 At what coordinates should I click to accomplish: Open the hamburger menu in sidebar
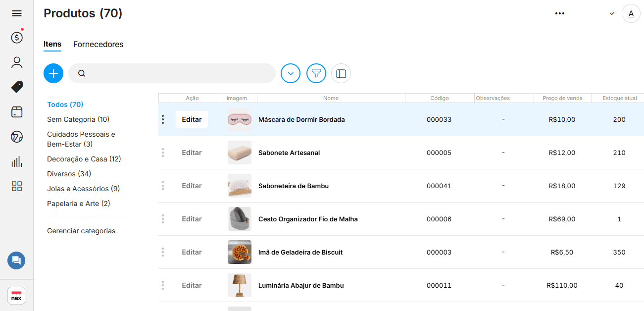(17, 13)
